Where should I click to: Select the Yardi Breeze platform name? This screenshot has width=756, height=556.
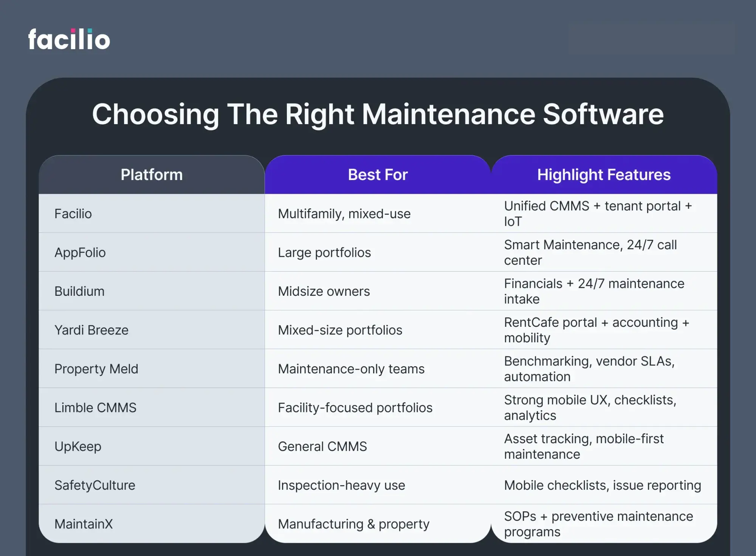pyautogui.click(x=91, y=330)
